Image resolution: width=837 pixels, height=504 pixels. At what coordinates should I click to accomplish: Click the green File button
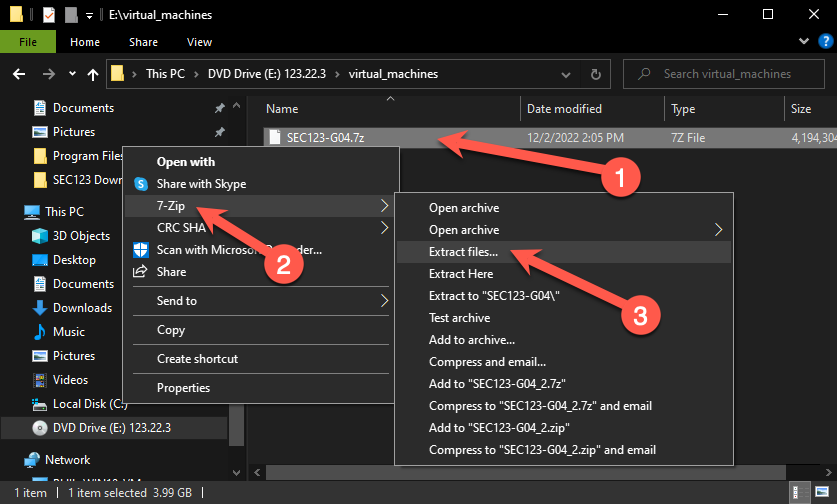tap(28, 42)
